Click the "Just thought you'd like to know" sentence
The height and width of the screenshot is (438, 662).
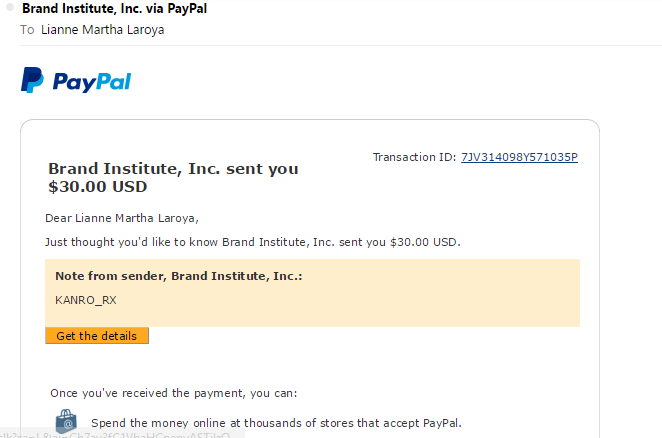point(253,242)
